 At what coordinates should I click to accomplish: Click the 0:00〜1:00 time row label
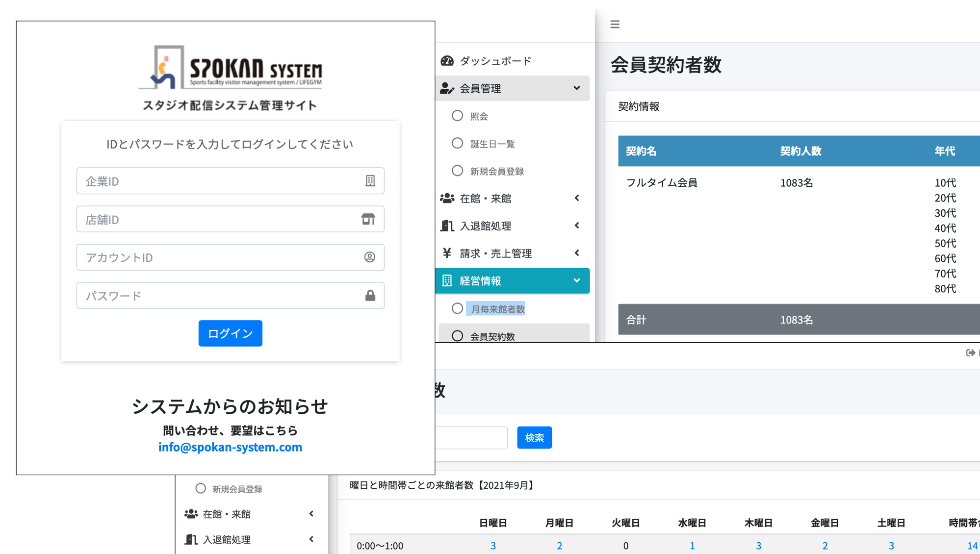click(380, 546)
